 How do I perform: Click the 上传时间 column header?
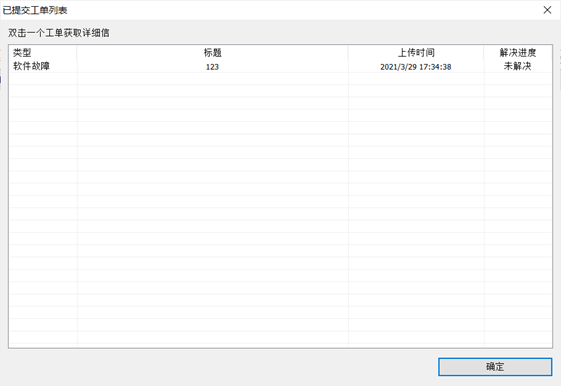pyautogui.click(x=416, y=53)
